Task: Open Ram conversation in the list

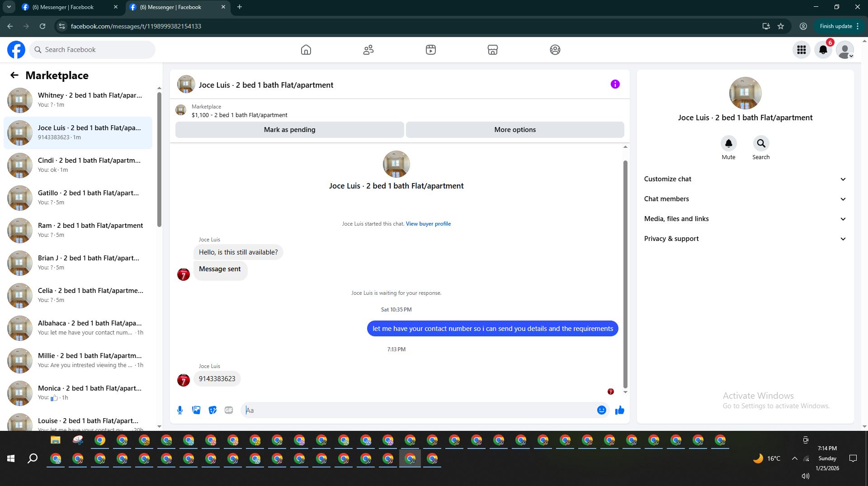Action: coord(78,231)
